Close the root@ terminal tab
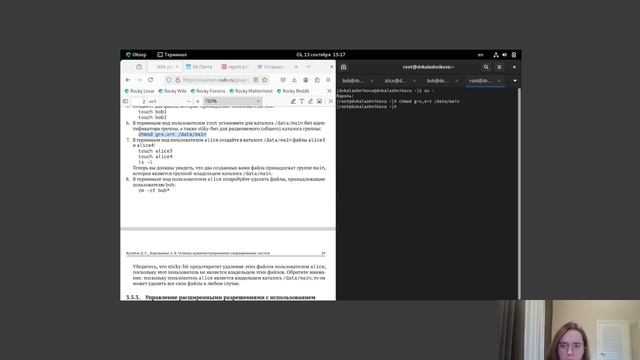Screen dimensions: 640x360 click(x=499, y=81)
